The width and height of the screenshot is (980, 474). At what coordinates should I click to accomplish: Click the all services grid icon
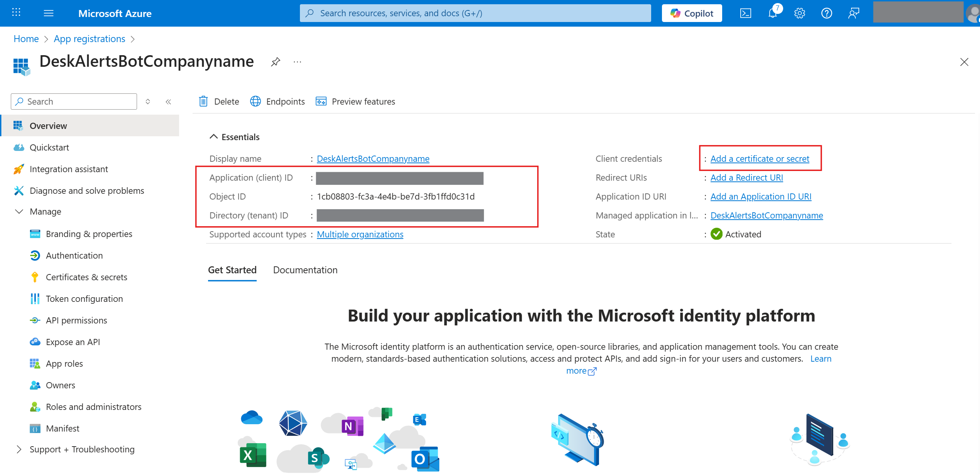click(16, 13)
